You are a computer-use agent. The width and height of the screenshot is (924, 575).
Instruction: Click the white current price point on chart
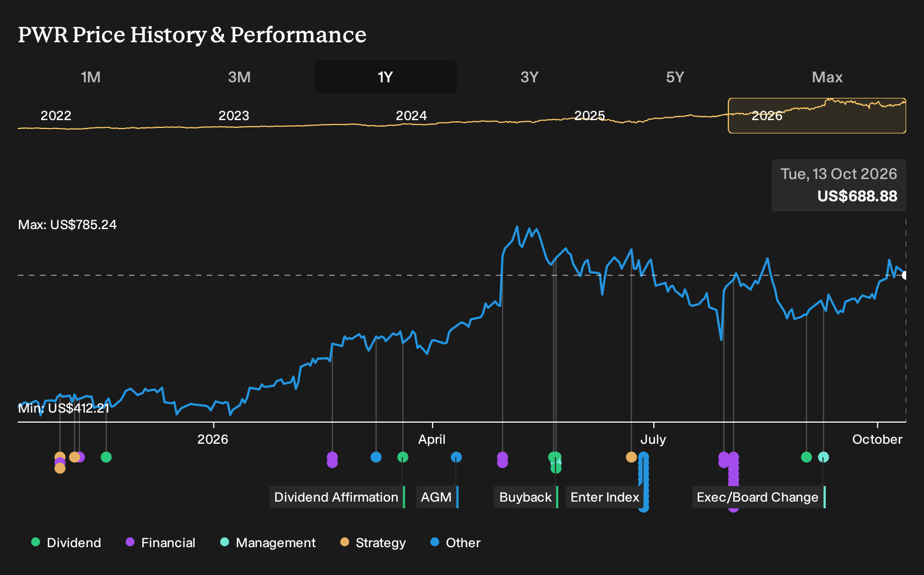click(x=905, y=275)
